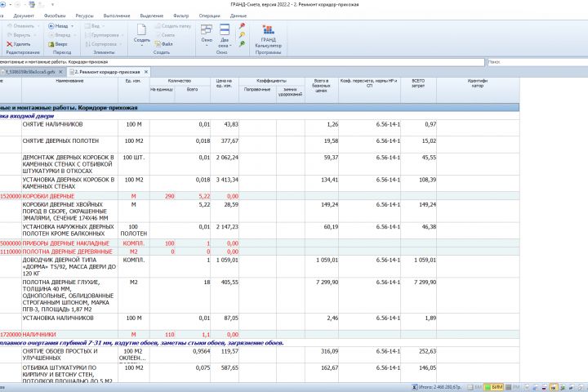This screenshot has width=588, height=392.
Task: Open the Фильтр ribbon tab
Action: pos(181,16)
